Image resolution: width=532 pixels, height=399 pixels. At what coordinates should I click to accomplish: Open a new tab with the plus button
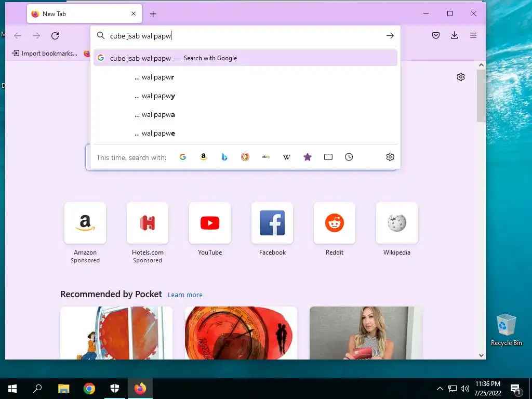click(x=153, y=14)
